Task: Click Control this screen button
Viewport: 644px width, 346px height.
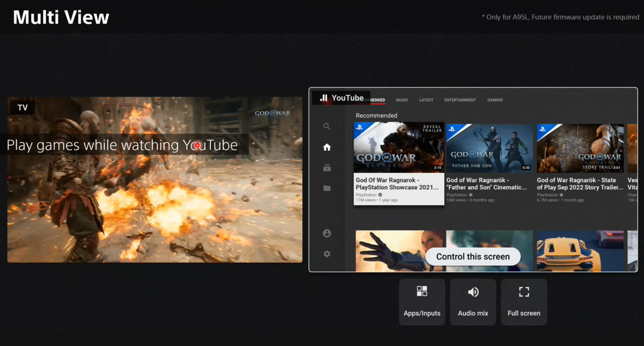Action: pos(473,257)
